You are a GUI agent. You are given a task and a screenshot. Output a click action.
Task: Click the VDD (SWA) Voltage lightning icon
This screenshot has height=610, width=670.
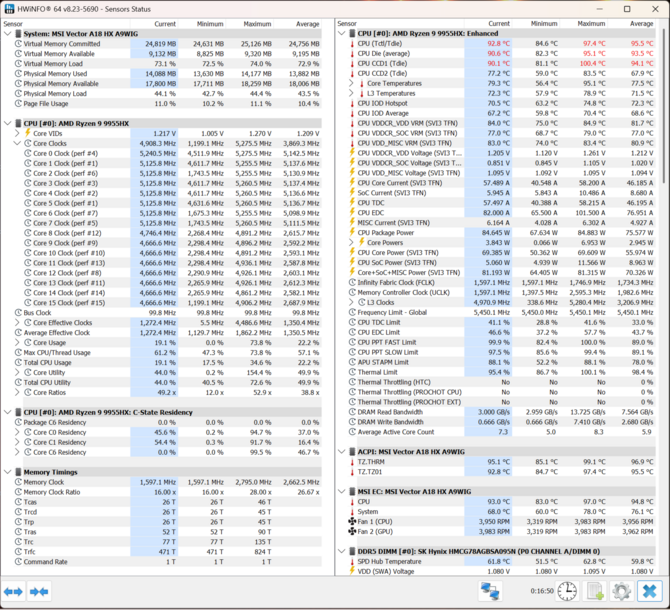pos(352,571)
